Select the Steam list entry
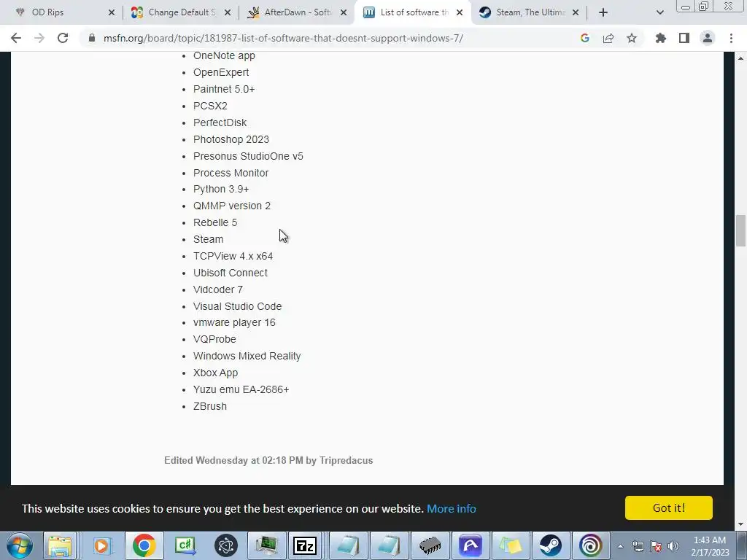 tap(208, 239)
